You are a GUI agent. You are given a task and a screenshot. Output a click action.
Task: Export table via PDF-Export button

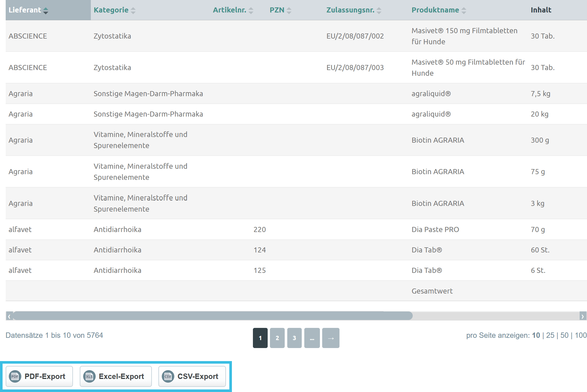tap(39, 376)
